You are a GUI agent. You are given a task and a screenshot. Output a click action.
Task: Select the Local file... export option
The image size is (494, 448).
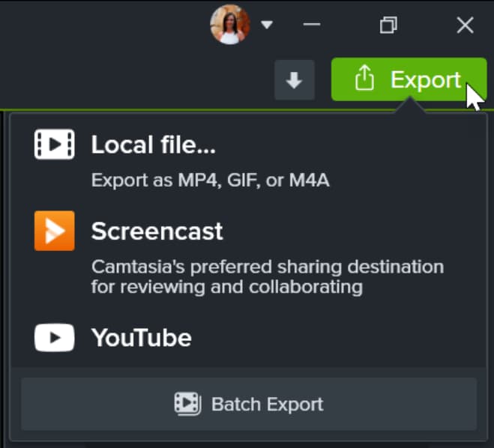(x=153, y=145)
